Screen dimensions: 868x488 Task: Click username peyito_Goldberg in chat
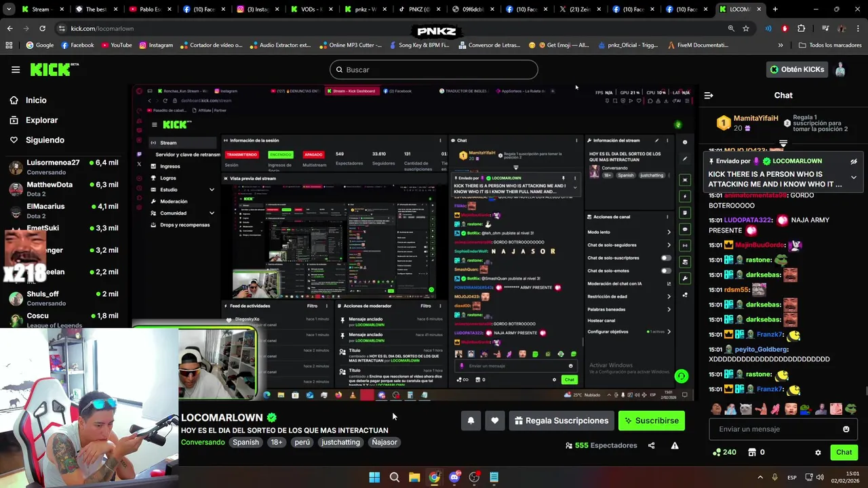[x=762, y=349]
